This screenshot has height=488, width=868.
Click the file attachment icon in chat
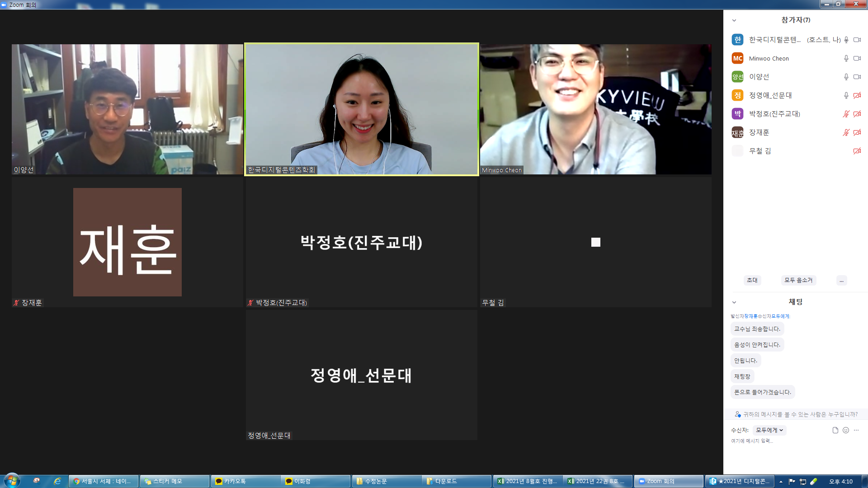coord(835,430)
